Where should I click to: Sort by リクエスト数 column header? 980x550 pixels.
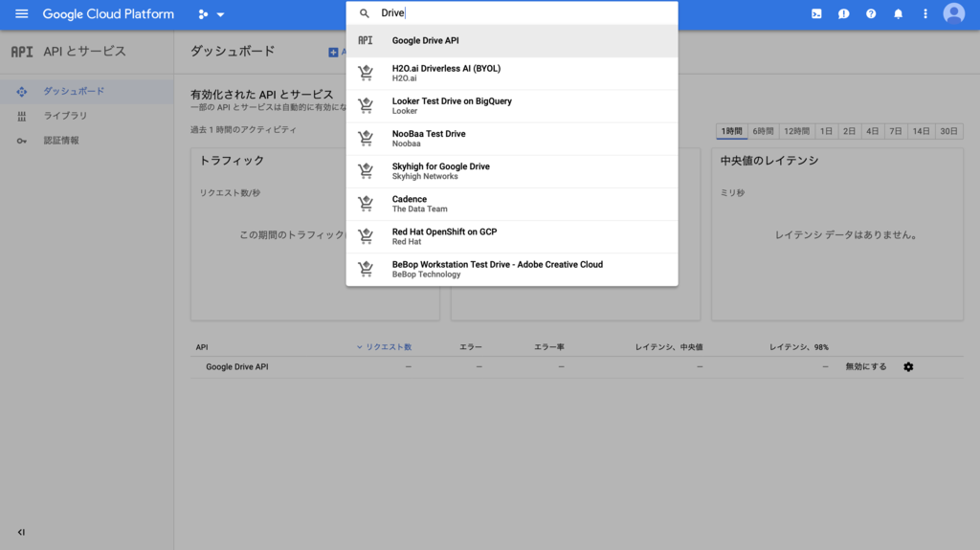pyautogui.click(x=384, y=347)
